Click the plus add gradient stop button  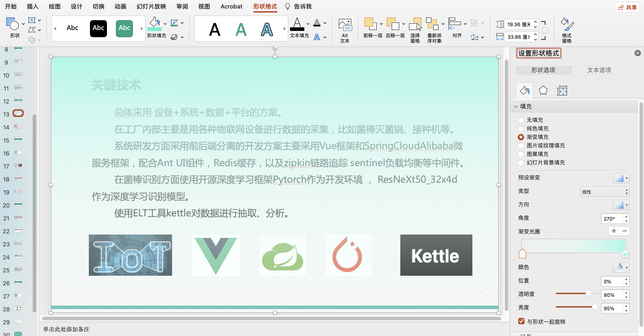(614, 231)
